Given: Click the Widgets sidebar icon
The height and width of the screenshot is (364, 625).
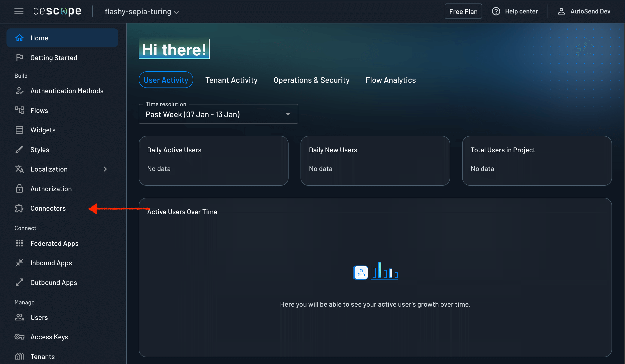Looking at the screenshot, I should pyautogui.click(x=19, y=130).
